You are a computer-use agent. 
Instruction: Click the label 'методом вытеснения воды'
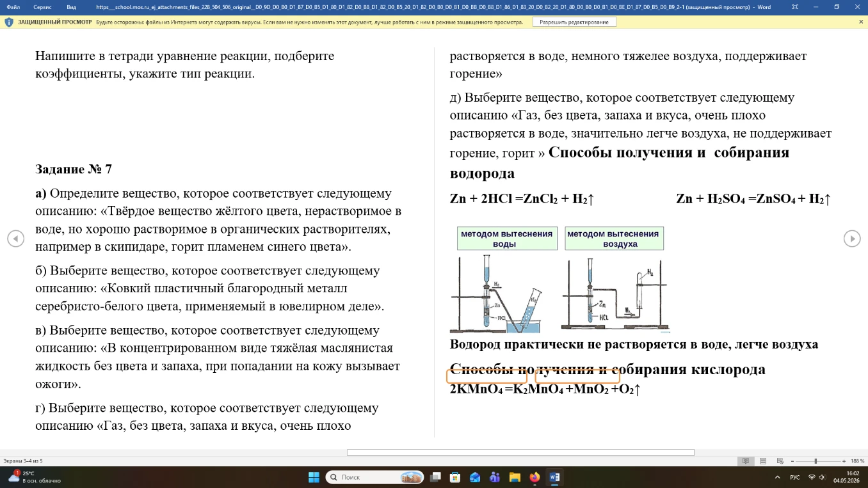click(x=507, y=239)
